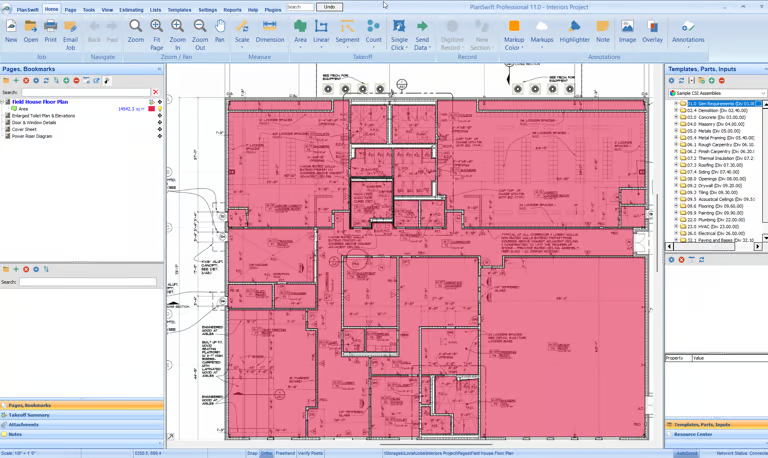This screenshot has width=768, height=458.
Task: Open the Reports ribbon tab
Action: pos(232,10)
